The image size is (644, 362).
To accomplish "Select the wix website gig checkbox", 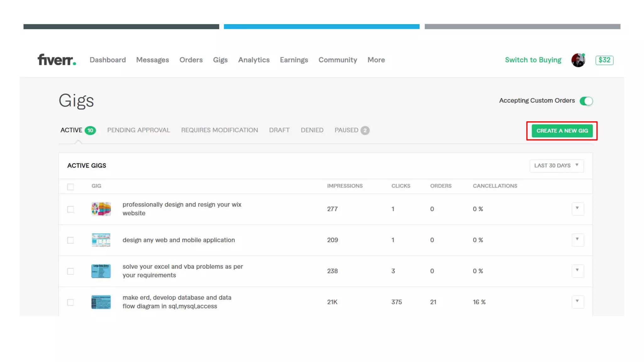I will tap(70, 209).
